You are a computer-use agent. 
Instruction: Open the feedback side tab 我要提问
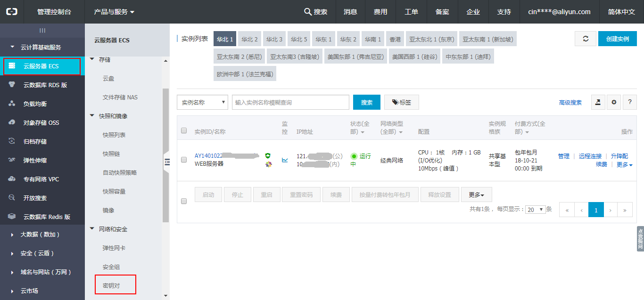click(641, 238)
